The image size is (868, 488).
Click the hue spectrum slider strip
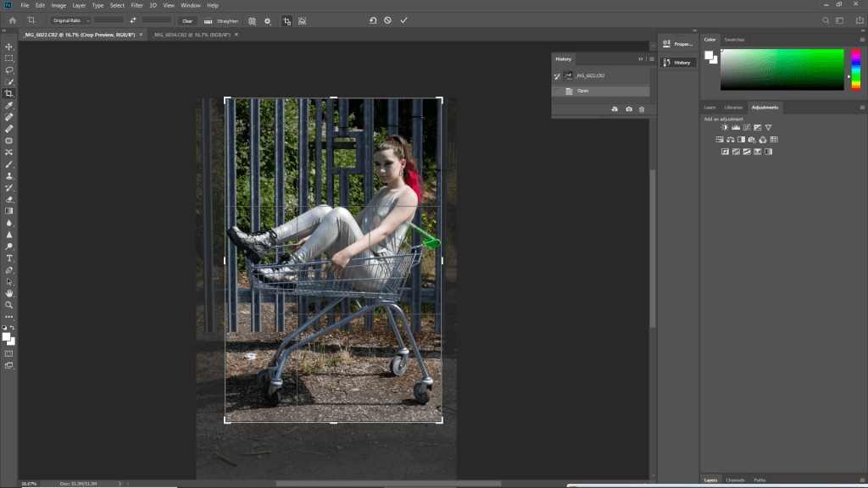point(855,69)
